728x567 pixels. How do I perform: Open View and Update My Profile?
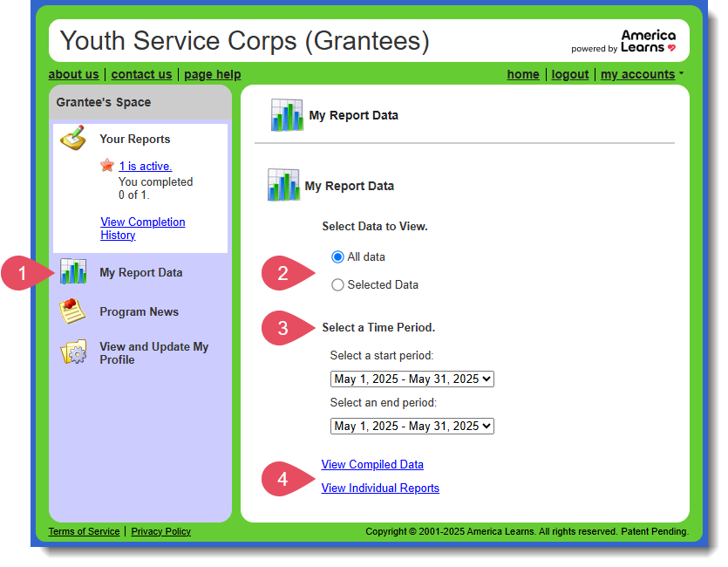click(153, 353)
